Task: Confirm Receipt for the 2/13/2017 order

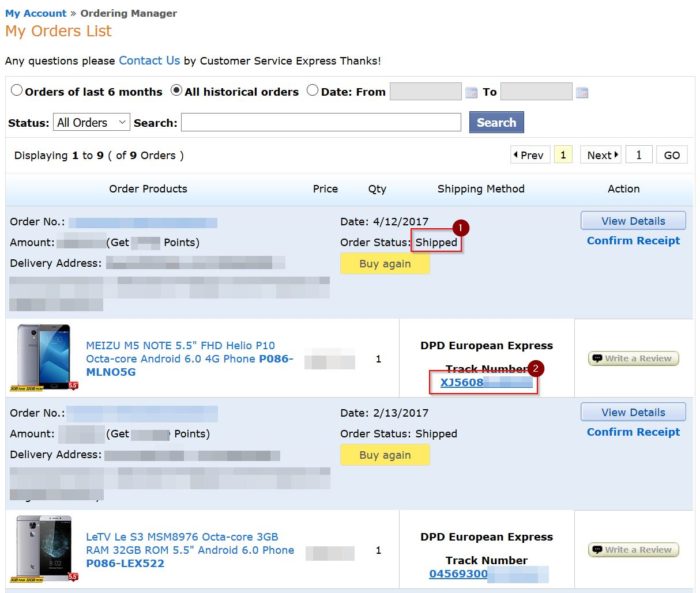Action: tap(633, 432)
